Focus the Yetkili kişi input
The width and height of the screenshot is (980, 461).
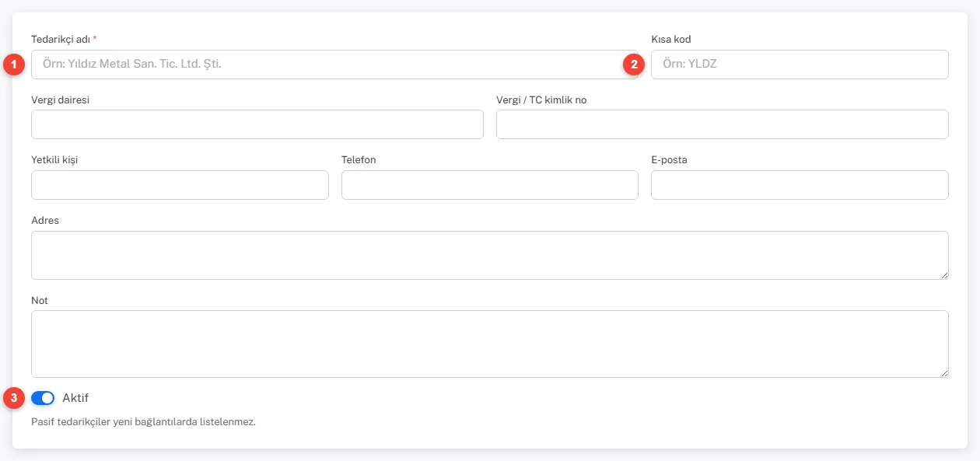pos(180,185)
